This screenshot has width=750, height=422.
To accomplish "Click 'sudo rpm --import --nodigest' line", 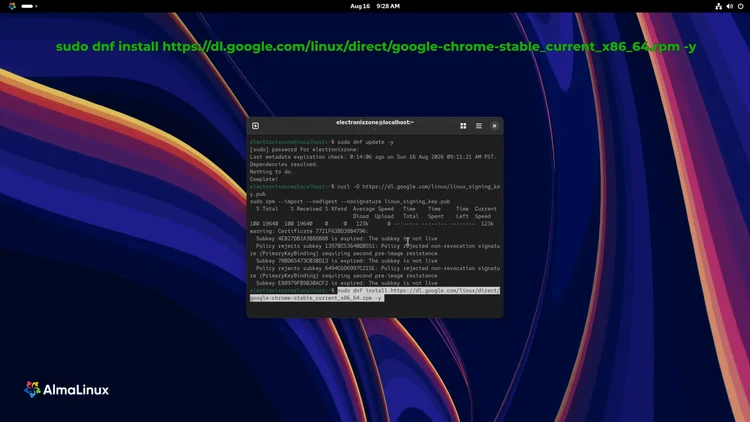I will tap(350, 201).
